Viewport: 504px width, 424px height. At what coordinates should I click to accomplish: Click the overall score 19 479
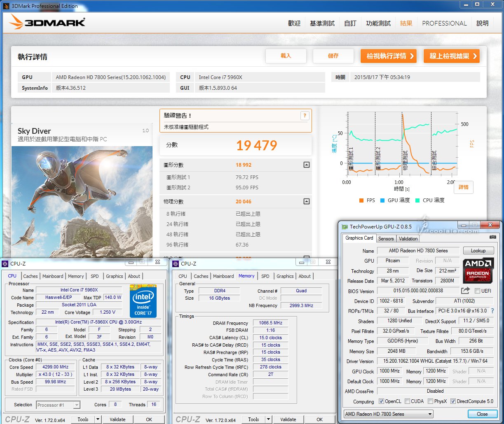[x=256, y=145]
